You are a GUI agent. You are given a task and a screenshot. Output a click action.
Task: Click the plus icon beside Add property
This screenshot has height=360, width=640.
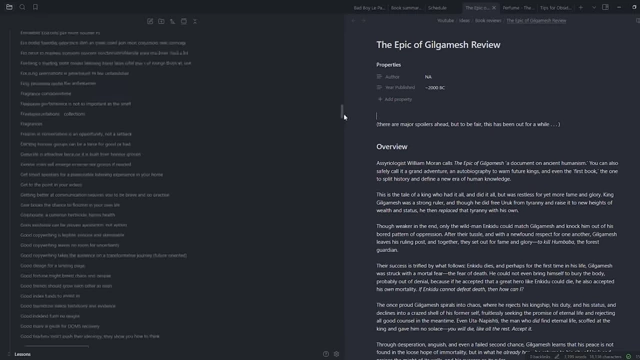point(380,99)
